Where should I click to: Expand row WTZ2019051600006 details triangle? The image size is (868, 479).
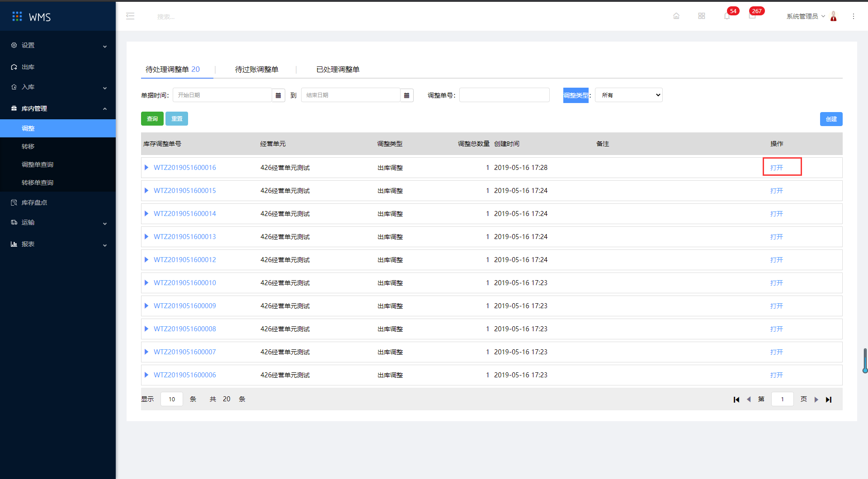pos(146,375)
